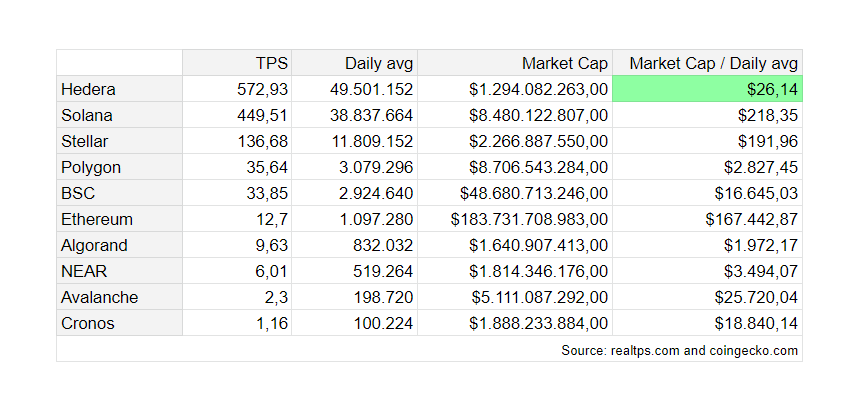Click the green highlighted $26,14 cell
Viewport: 858px width, 410px height.
(x=708, y=89)
